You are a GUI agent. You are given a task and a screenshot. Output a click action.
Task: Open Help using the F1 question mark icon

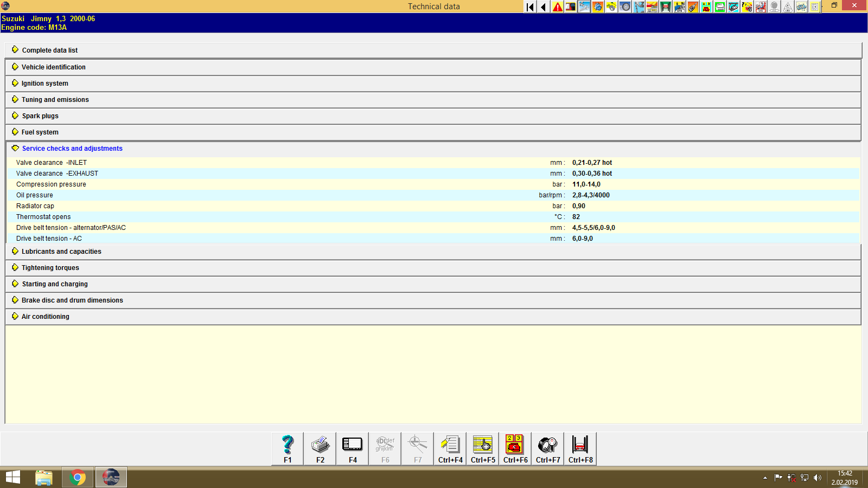[x=287, y=448]
